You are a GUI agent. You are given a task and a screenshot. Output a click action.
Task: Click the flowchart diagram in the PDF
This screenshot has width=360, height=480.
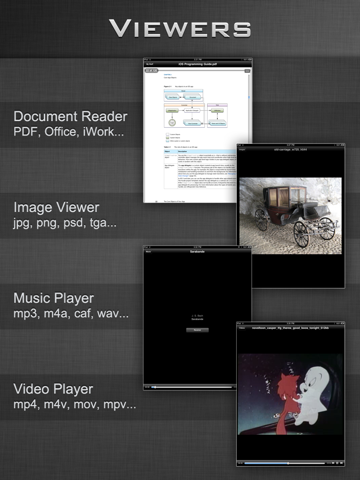click(x=196, y=108)
